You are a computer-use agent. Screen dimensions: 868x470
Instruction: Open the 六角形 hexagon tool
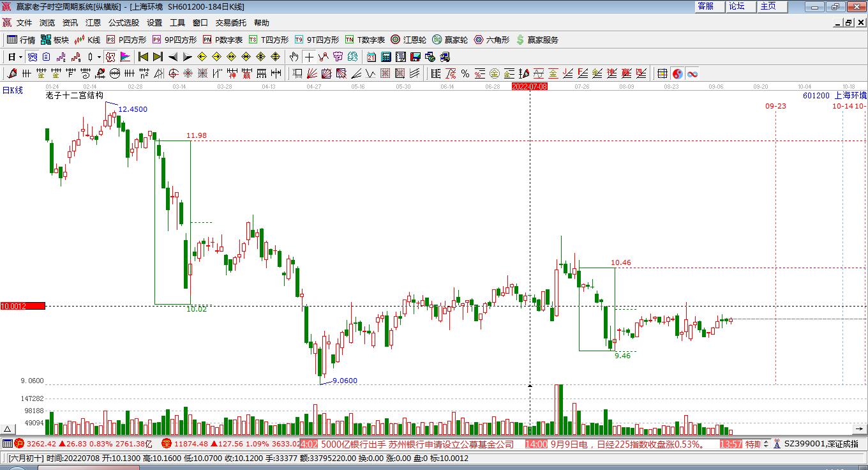[491, 40]
